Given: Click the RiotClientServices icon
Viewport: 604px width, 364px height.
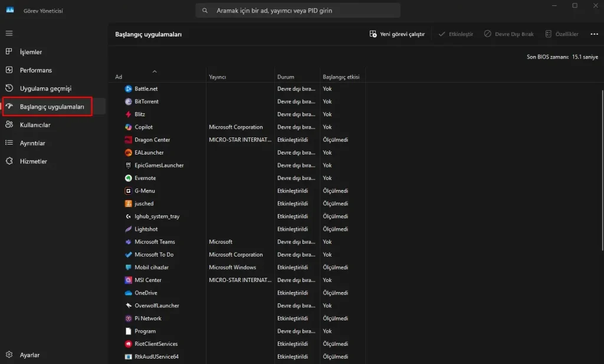Looking at the screenshot, I should [128, 343].
